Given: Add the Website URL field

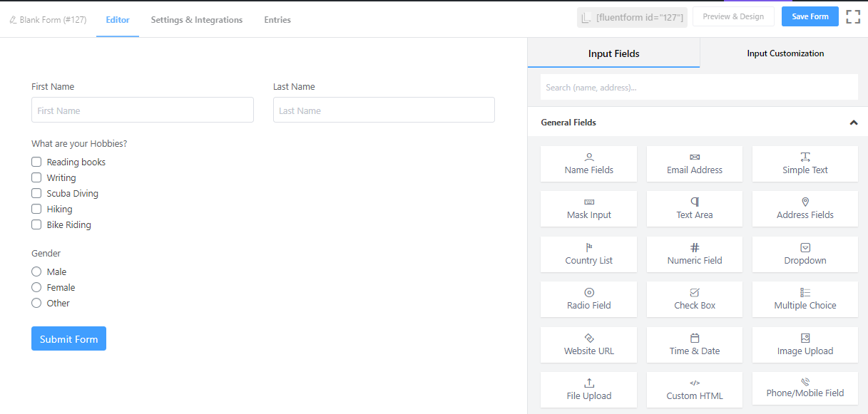Looking at the screenshot, I should coord(588,345).
